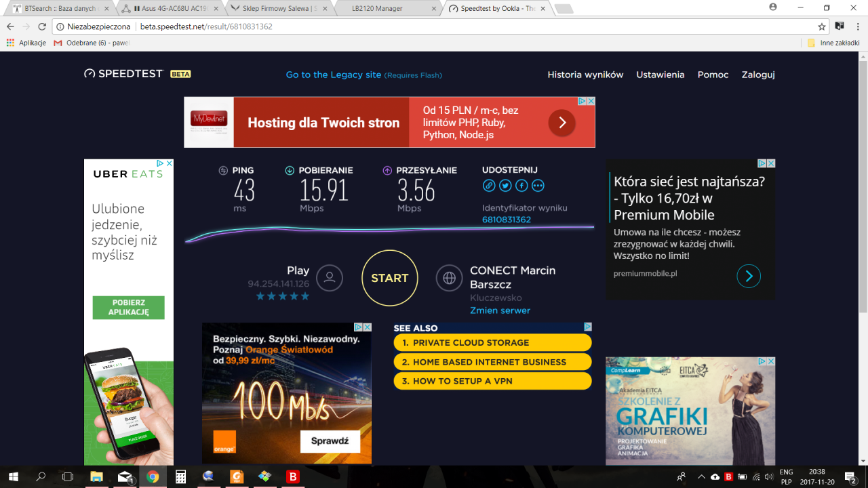Switch to Sklep Firmowy Salewa tab
The width and height of the screenshot is (868, 488).
coord(279,8)
